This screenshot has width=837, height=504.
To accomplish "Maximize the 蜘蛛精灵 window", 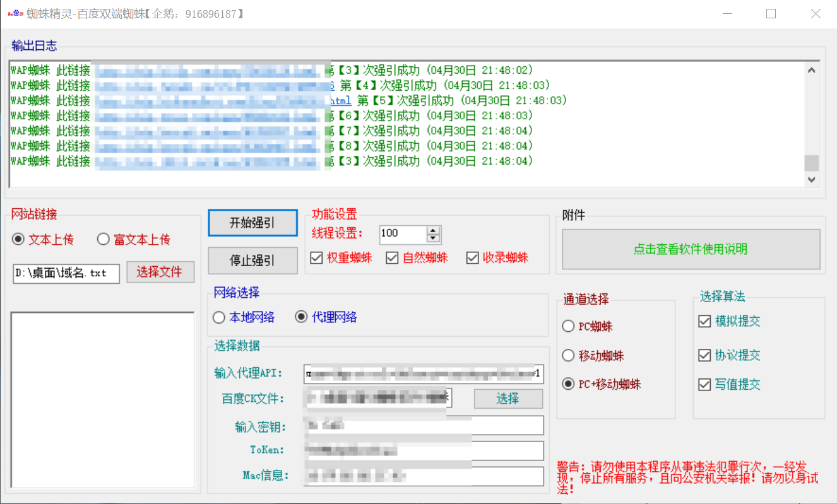I will (x=771, y=14).
